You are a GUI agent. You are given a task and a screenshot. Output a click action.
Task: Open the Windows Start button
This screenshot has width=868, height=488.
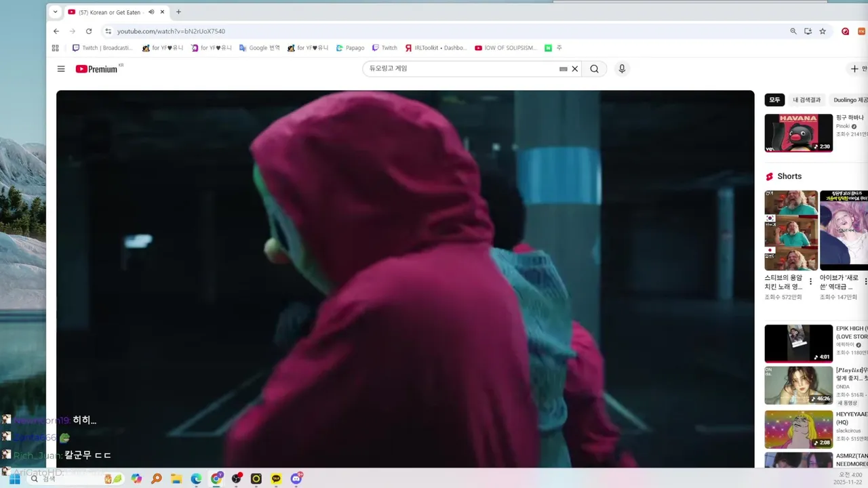point(14,479)
